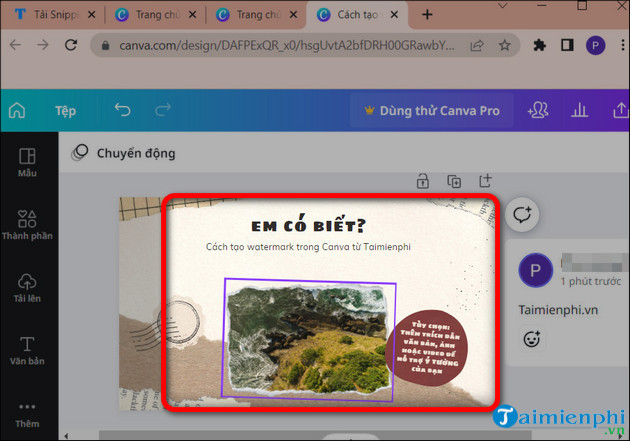Open a new browser tab

click(x=427, y=15)
